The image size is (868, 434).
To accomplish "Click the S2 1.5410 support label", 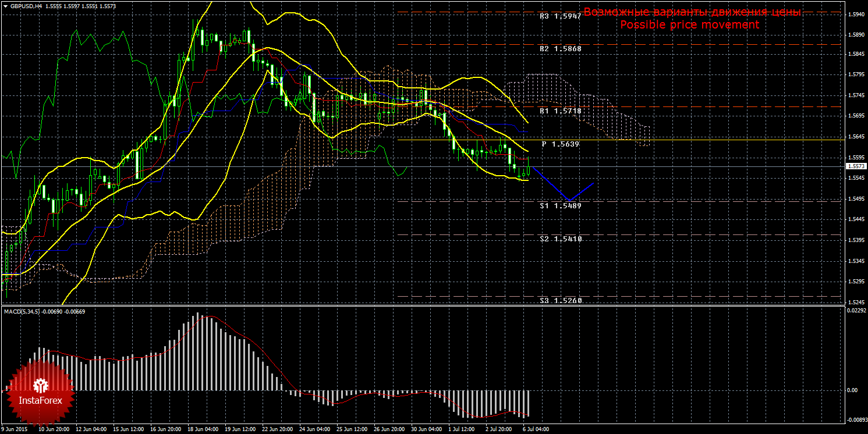I will click(x=559, y=239).
